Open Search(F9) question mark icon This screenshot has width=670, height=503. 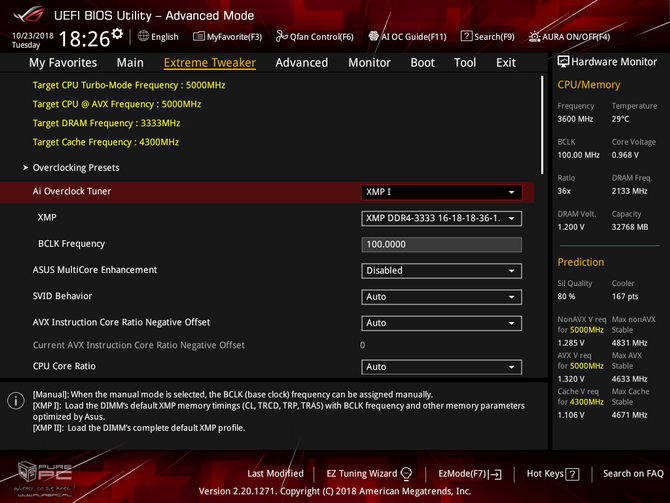466,36
